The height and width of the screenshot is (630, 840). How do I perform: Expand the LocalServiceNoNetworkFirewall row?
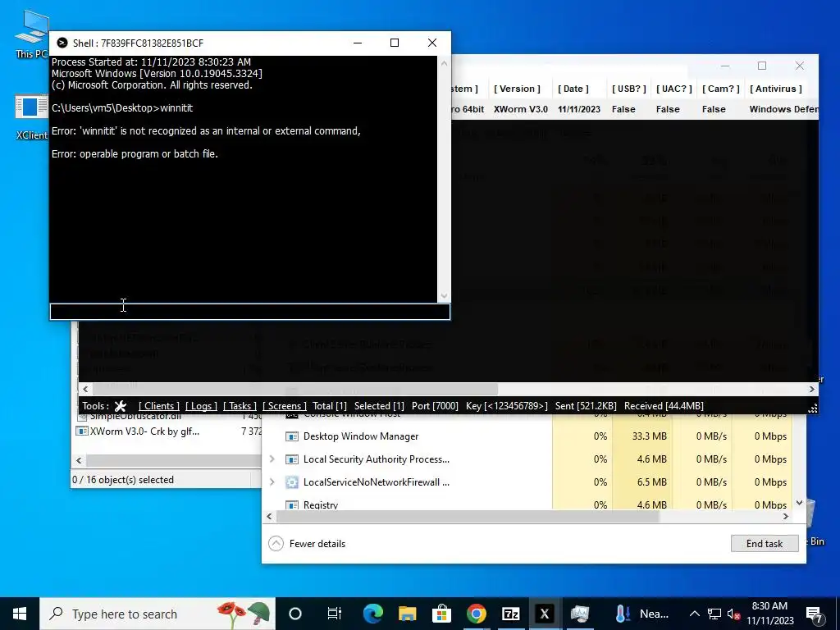click(x=272, y=482)
